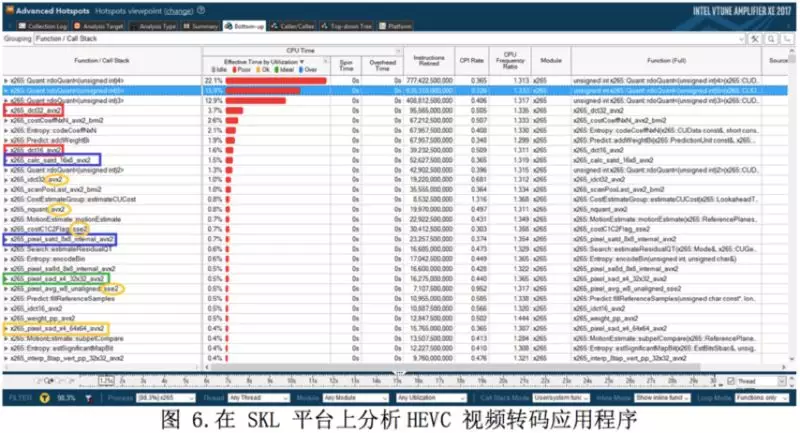Select the x265::Predict::addWeightBi function row

tap(394, 140)
